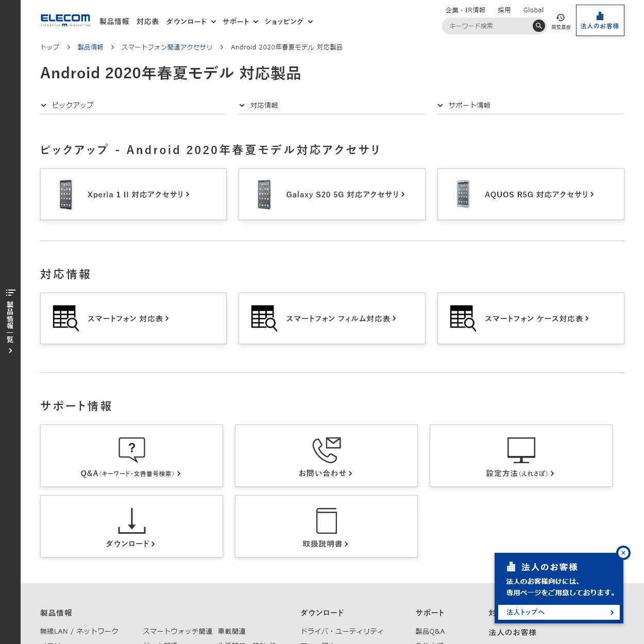Screen dimensions: 644x644
Task: Click the instruction manual book icon
Action: [327, 520]
